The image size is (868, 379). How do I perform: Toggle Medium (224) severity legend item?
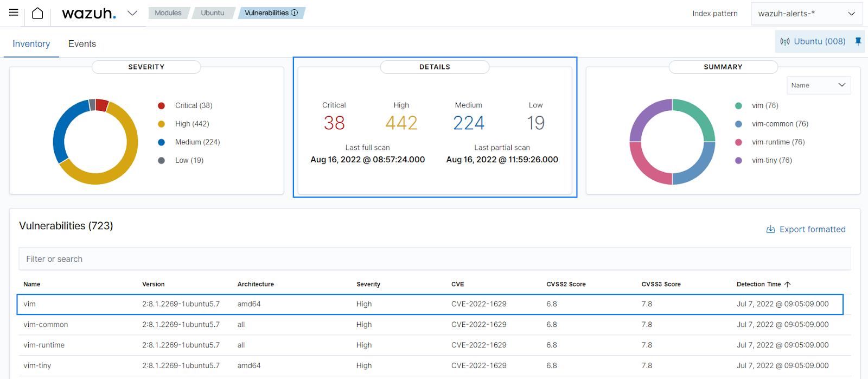pyautogui.click(x=189, y=142)
